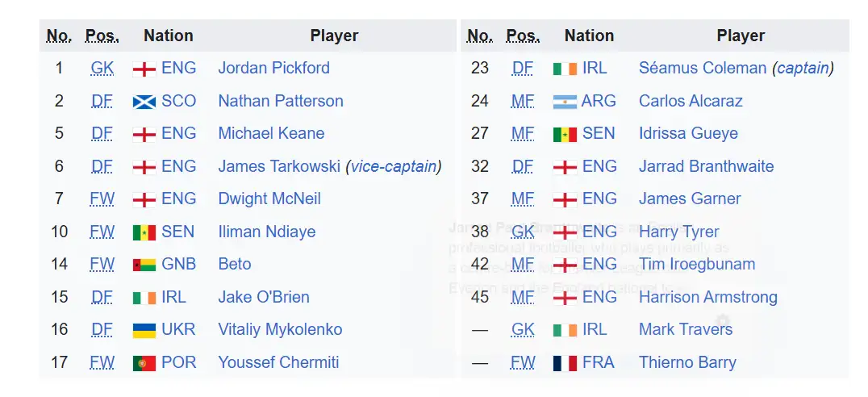Open Jordan Pickford's player page

[273, 68]
